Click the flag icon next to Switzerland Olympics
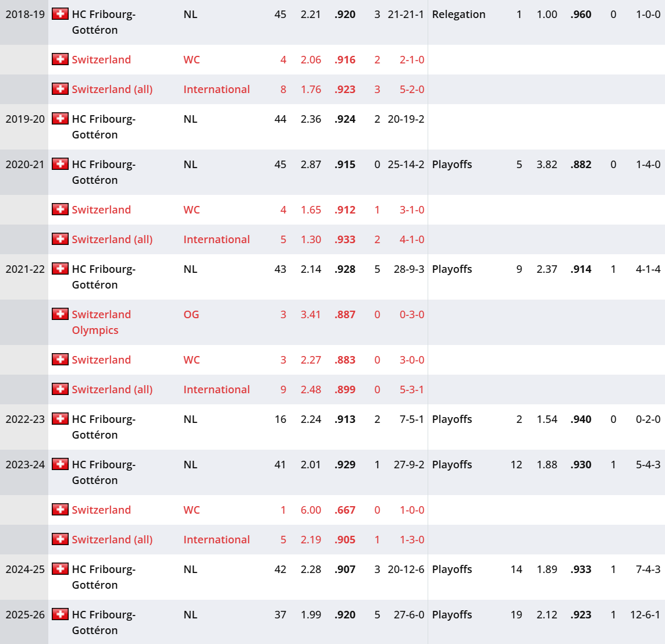This screenshot has width=665, height=644. [60, 314]
